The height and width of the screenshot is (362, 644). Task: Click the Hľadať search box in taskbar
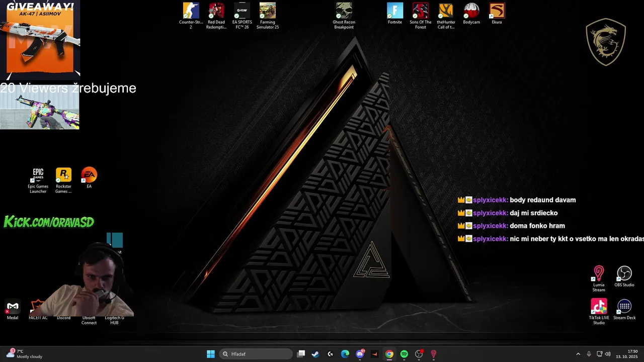[257, 354]
